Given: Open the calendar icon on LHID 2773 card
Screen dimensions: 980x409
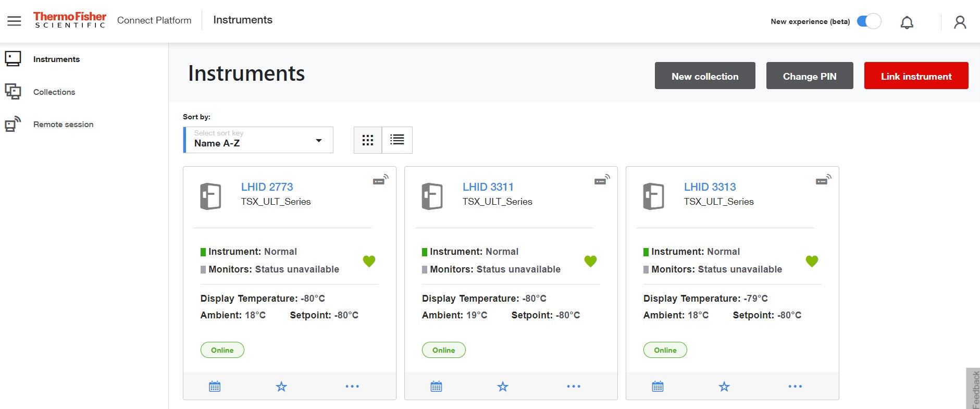Looking at the screenshot, I should click(x=215, y=387).
